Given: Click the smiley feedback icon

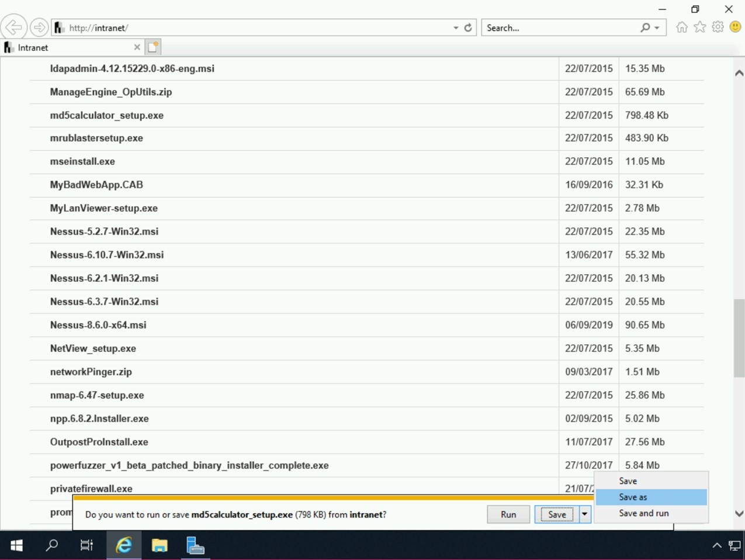Looking at the screenshot, I should [735, 27].
